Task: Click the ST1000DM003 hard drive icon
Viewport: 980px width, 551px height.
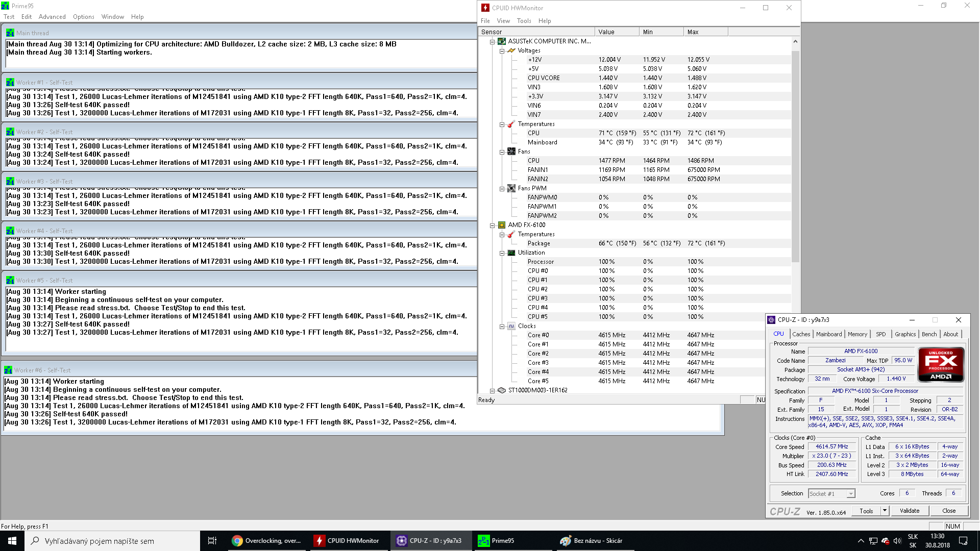Action: point(502,390)
